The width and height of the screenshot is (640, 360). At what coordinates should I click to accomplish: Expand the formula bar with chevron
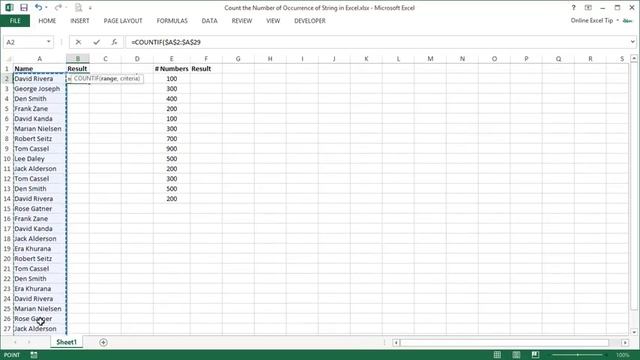click(x=632, y=42)
